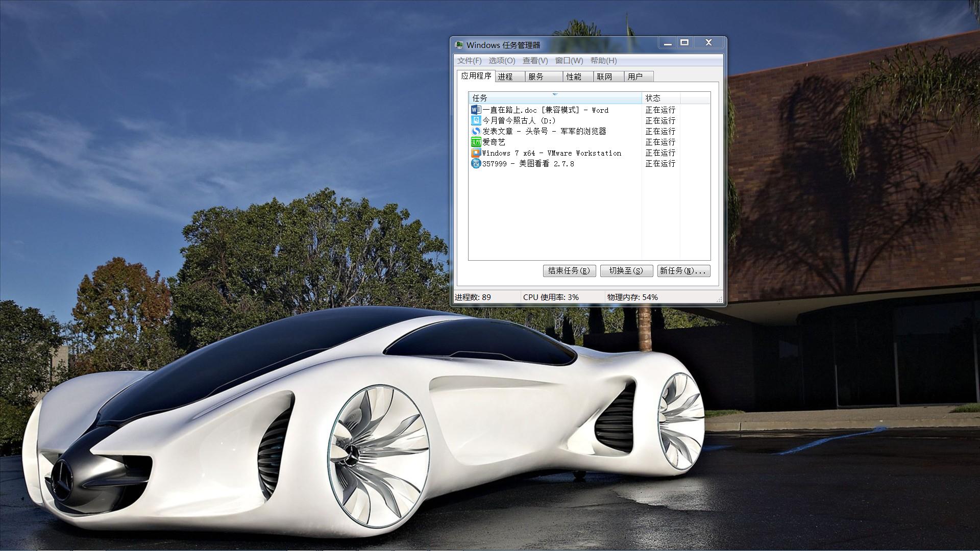Open the 帮助(H) menu
Image resolution: width=980 pixels, height=551 pixels.
(x=603, y=61)
